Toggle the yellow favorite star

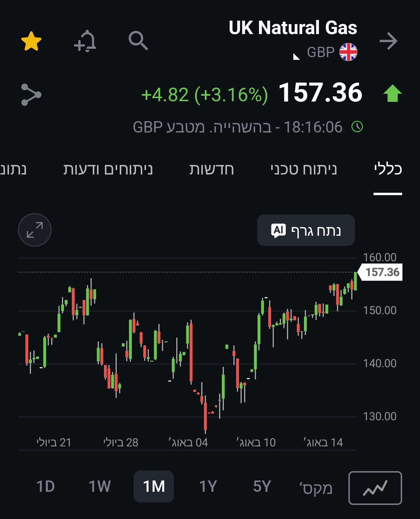31,41
